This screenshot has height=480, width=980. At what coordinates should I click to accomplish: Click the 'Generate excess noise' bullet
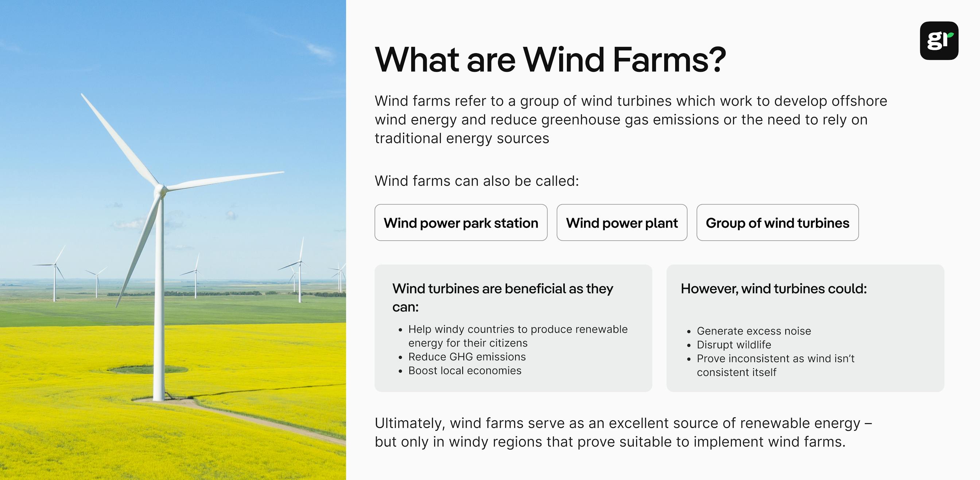754,331
